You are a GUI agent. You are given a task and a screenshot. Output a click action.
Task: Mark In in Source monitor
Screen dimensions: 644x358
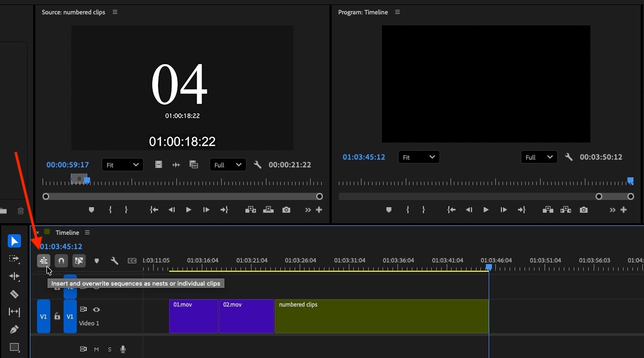click(110, 210)
